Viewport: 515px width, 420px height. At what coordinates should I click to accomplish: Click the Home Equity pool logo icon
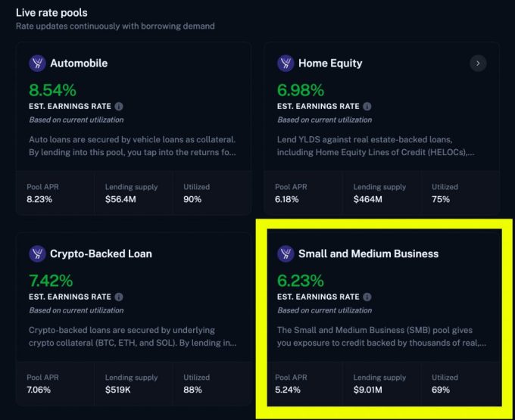[286, 63]
